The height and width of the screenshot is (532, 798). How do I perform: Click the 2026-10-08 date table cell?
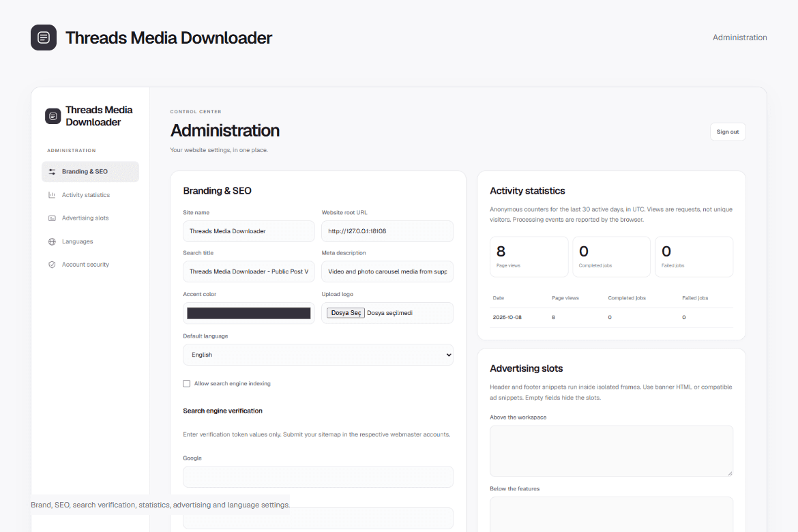coord(507,317)
